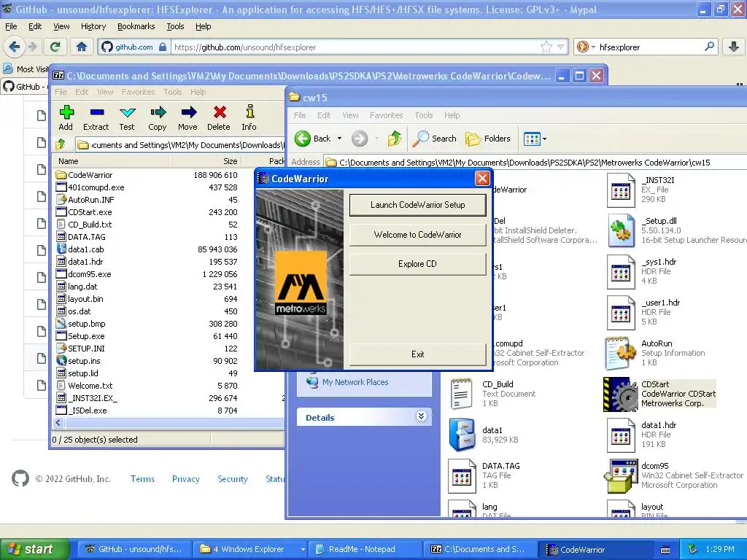Select Welcome.txt in 7-Zip list
The width and height of the screenshot is (747, 560).
90,385
